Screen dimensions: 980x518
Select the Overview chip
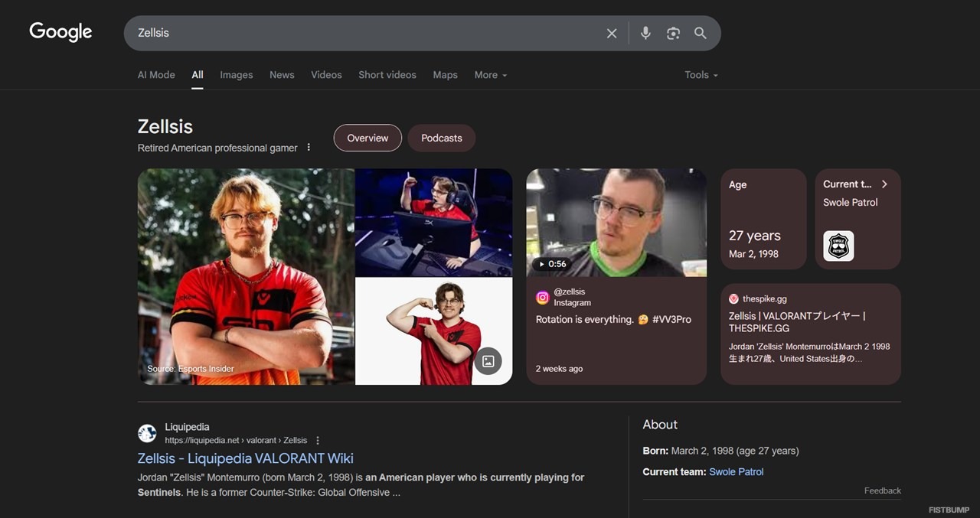click(x=367, y=138)
